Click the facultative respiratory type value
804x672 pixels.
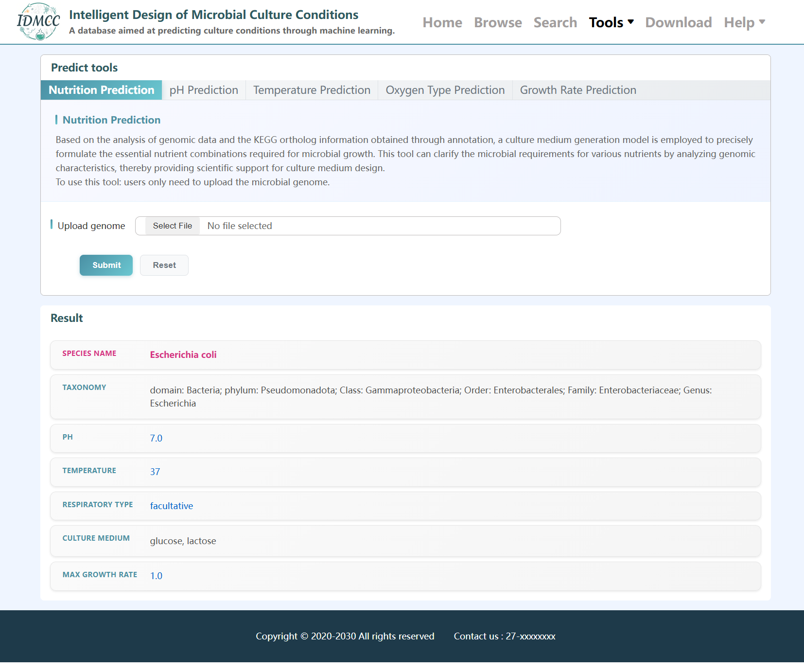point(171,506)
